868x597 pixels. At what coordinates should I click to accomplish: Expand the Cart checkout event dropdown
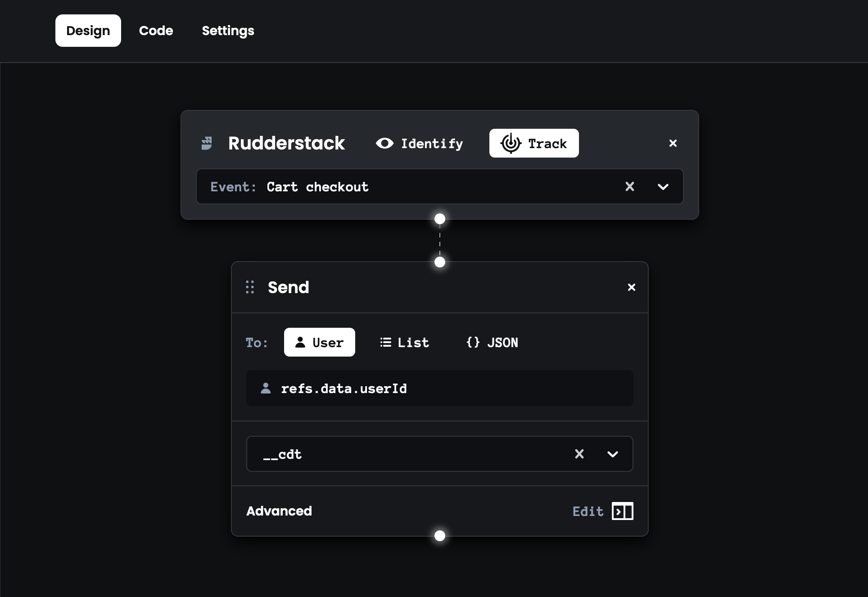(663, 186)
